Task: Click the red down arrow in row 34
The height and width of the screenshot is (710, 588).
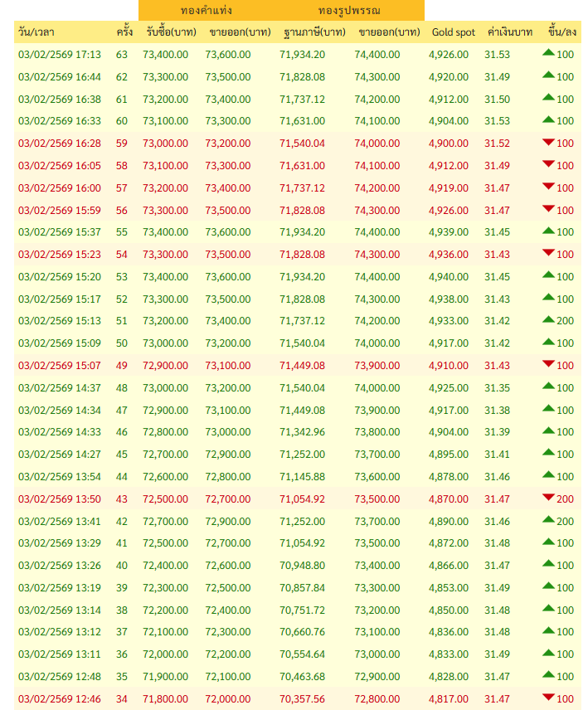Action: point(548,698)
